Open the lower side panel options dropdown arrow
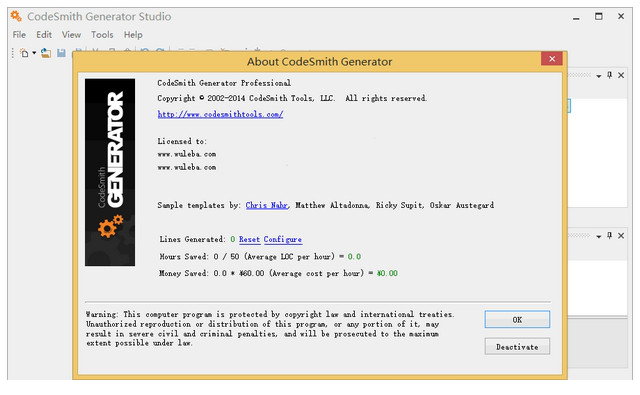This screenshot has height=395, width=640. coord(598,236)
